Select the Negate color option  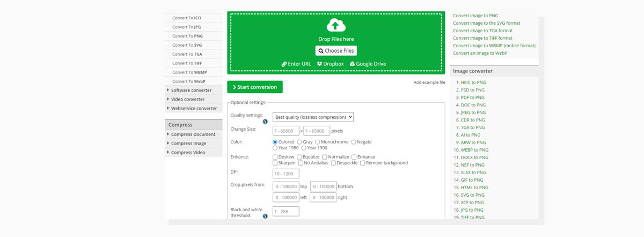354,142
